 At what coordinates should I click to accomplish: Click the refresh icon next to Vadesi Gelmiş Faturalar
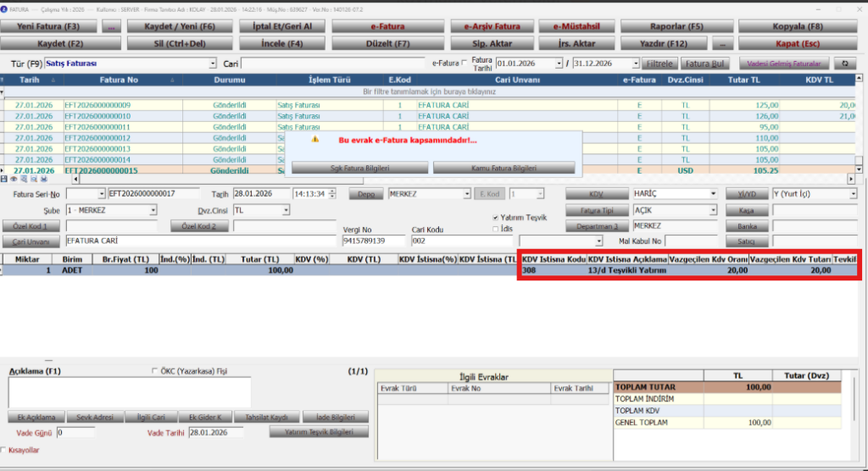pyautogui.click(x=845, y=64)
